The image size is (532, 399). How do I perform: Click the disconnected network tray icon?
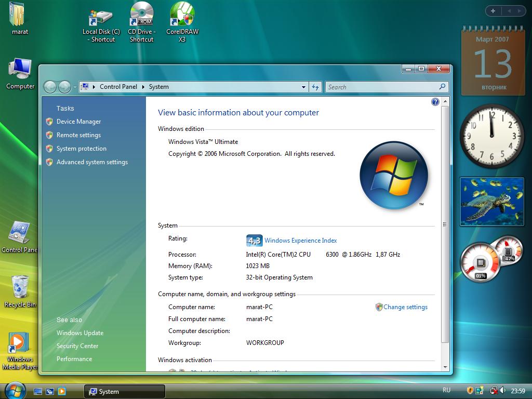tap(494, 391)
